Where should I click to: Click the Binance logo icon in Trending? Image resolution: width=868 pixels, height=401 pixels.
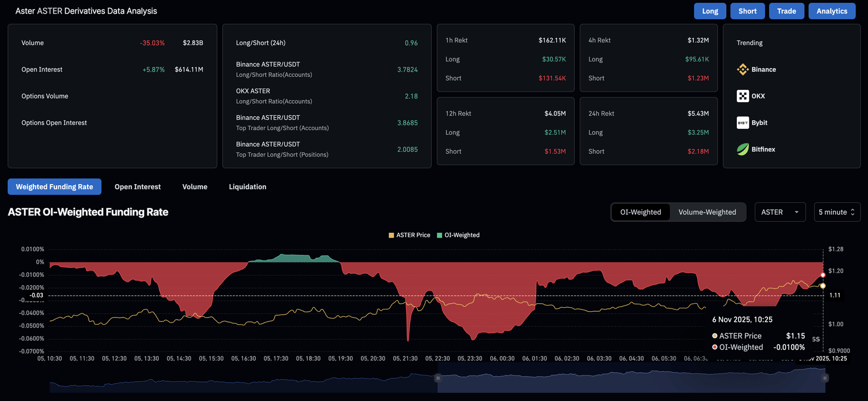(743, 69)
